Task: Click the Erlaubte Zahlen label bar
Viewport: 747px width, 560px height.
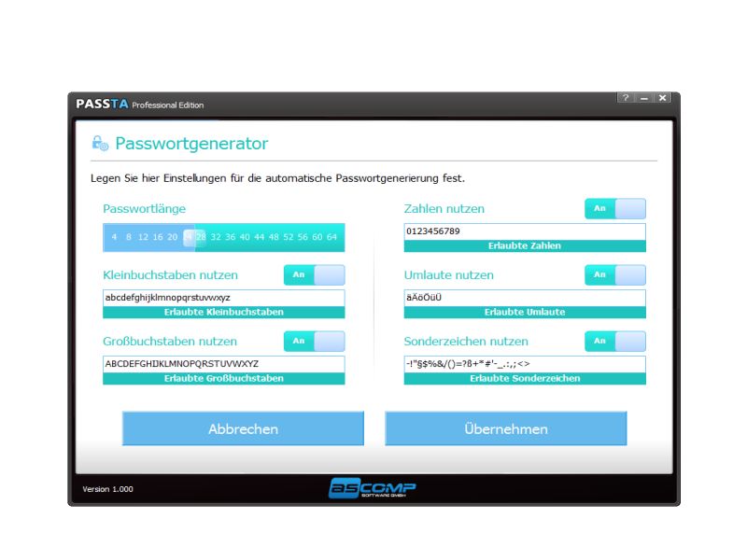Action: point(525,245)
